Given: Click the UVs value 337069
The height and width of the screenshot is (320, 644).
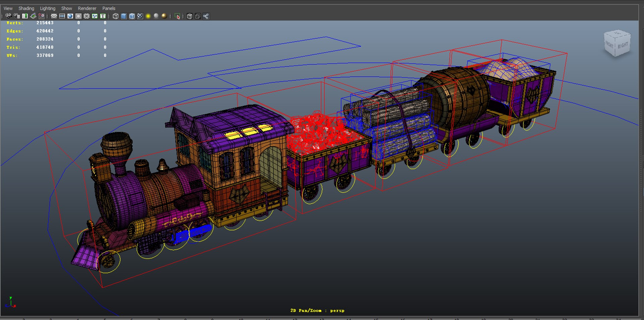Looking at the screenshot, I should pyautogui.click(x=45, y=55).
